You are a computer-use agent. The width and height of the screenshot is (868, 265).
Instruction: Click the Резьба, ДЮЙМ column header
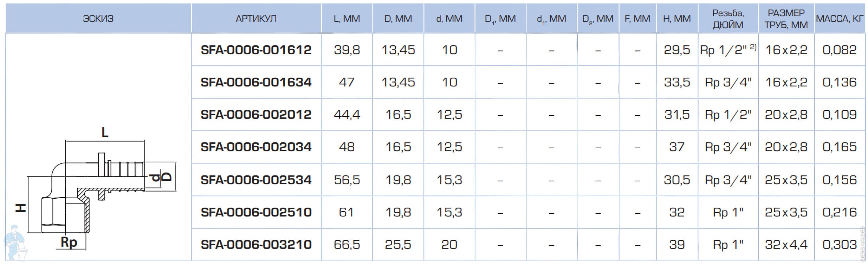728,19
